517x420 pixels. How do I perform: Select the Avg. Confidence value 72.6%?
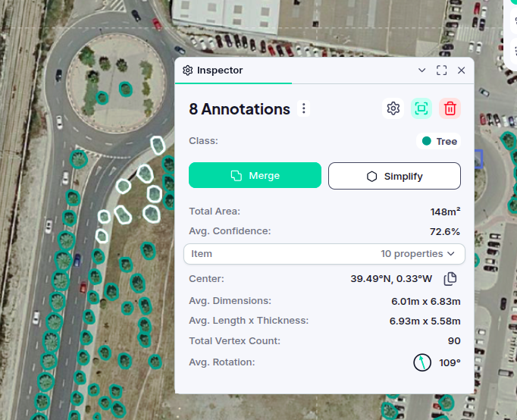[x=445, y=232]
